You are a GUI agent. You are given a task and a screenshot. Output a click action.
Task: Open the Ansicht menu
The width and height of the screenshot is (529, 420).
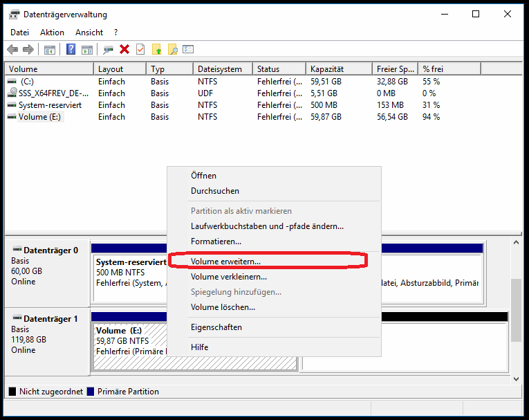click(89, 33)
